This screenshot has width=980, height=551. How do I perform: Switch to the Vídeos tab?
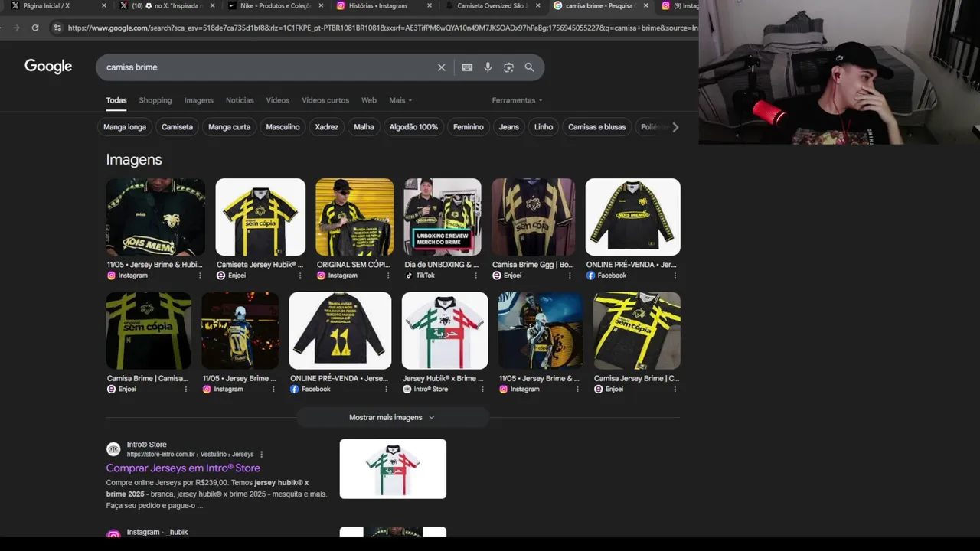point(278,100)
